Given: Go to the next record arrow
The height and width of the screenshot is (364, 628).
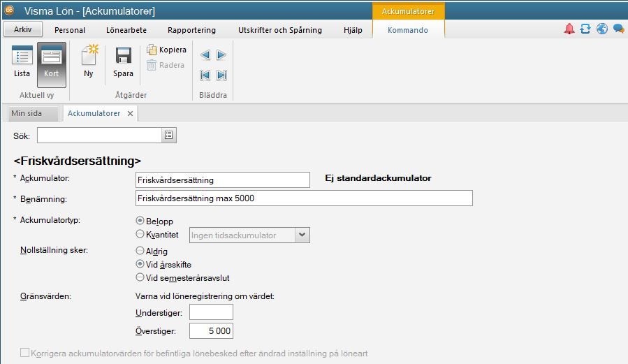Looking at the screenshot, I should 221,54.
